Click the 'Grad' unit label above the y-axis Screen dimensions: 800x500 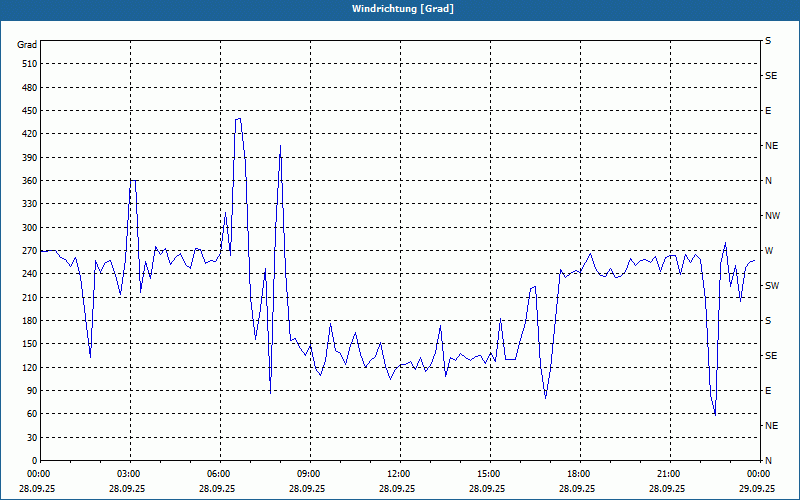(x=27, y=45)
